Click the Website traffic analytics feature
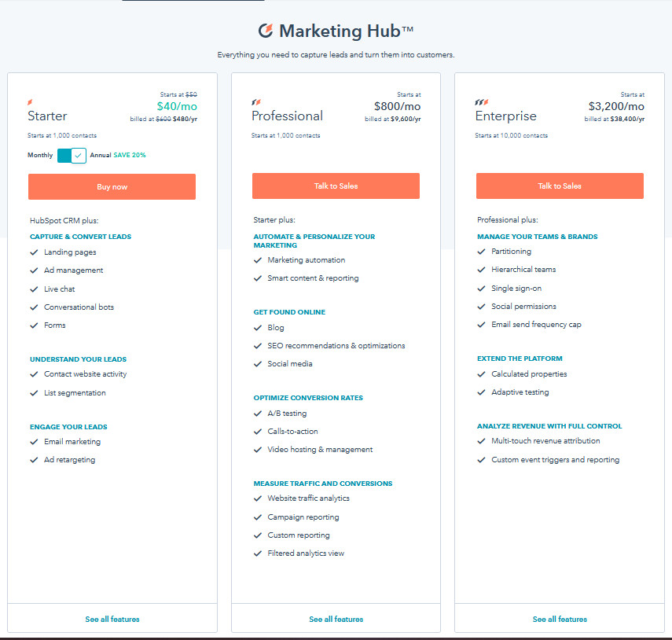This screenshot has height=640, width=672. tap(309, 498)
